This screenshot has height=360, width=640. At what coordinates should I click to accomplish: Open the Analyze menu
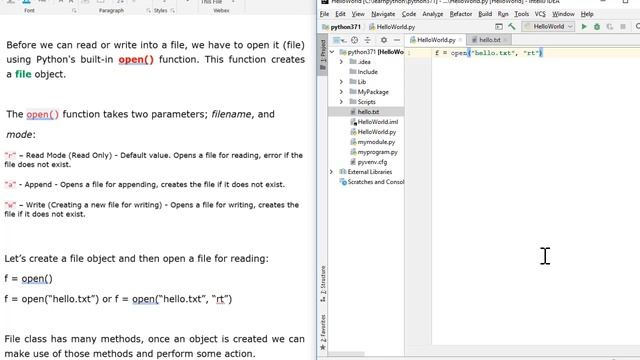click(x=433, y=14)
